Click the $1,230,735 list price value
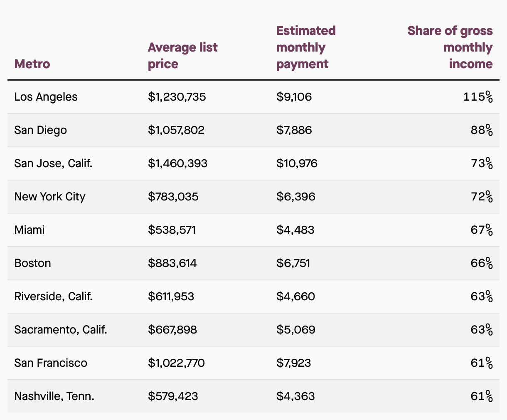Screen dimensions: 507x420 (177, 97)
